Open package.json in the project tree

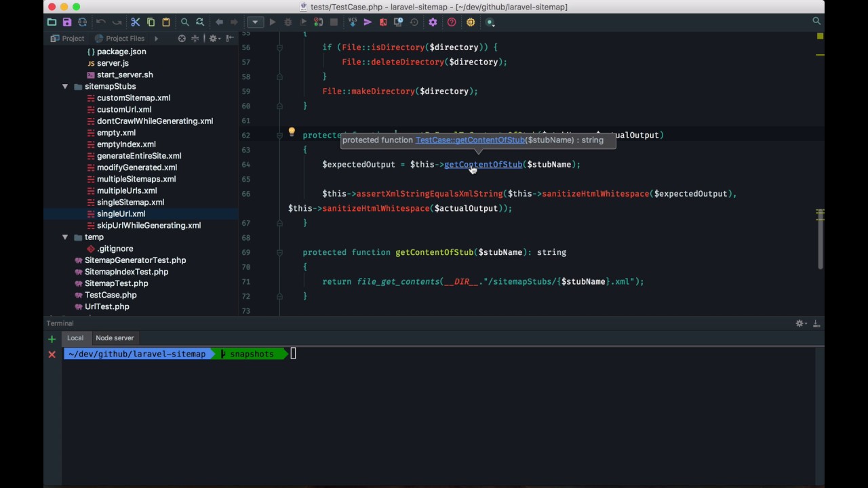[121, 52]
